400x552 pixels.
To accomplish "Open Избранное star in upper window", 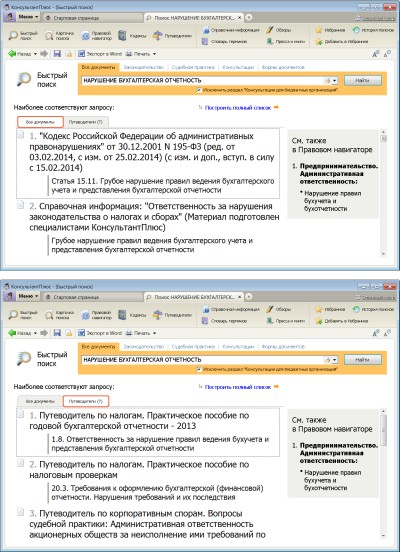I will click(330, 30).
